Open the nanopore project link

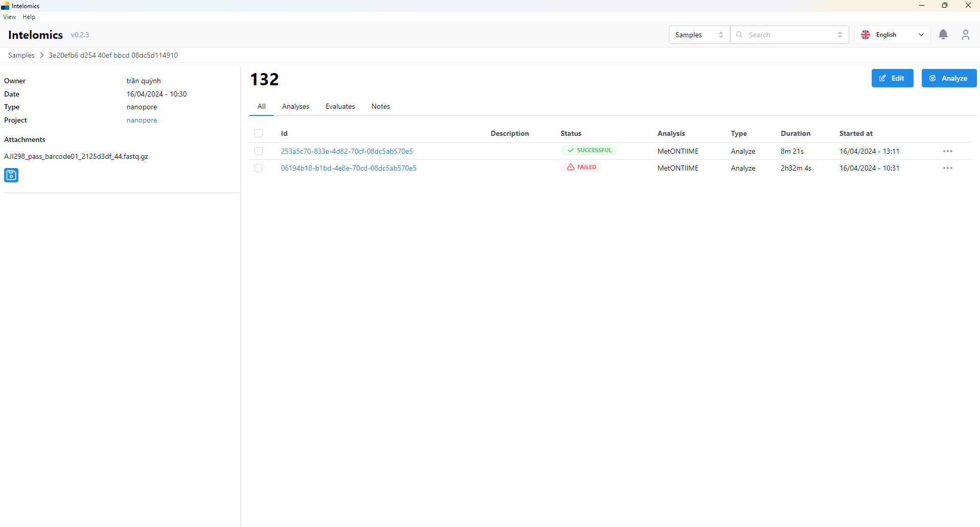(x=142, y=120)
